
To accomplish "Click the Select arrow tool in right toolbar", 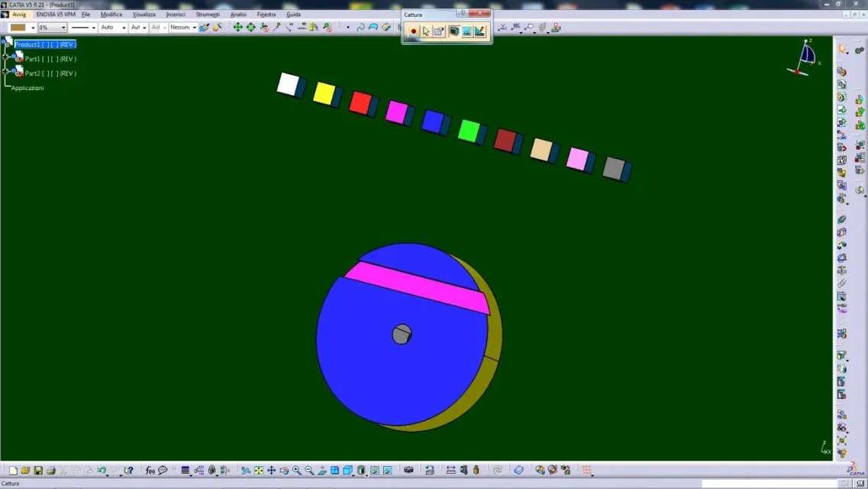I will pyautogui.click(x=842, y=49).
